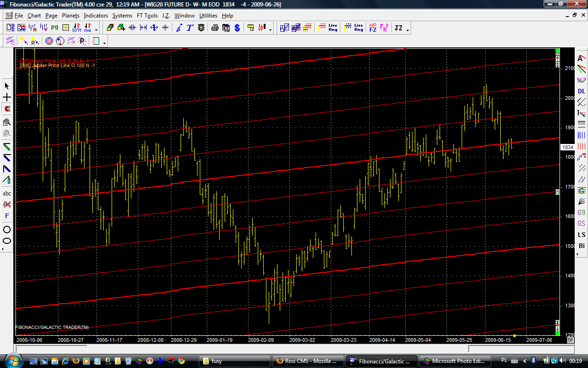The width and height of the screenshot is (588, 368).
Task: Toggle the second Live Rng button
Action: (x=358, y=28)
